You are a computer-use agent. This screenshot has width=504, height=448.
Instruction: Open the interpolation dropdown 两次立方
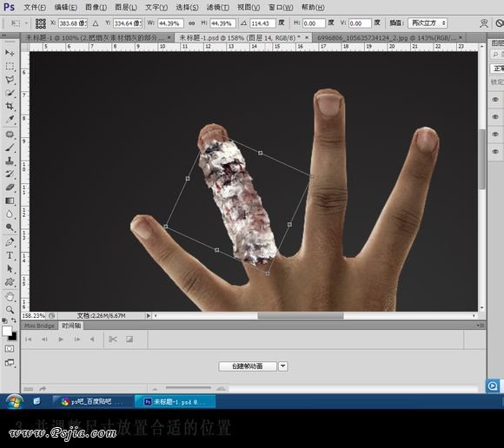pos(428,23)
